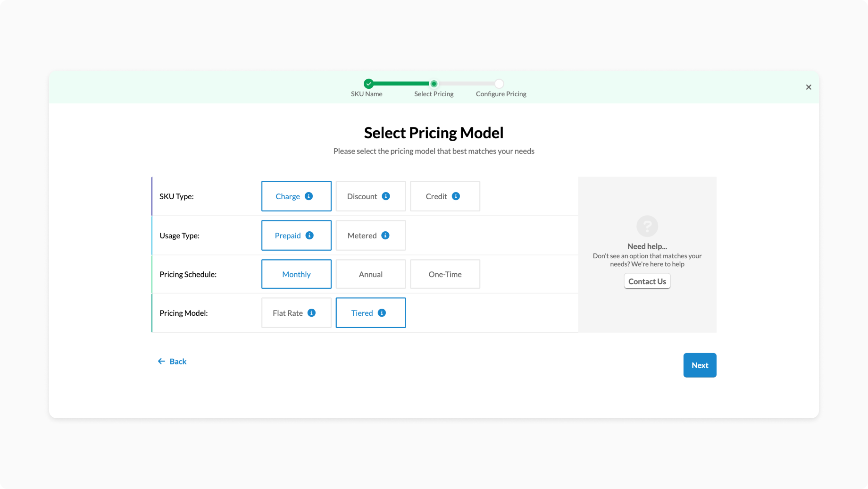Click the Contact Us button
Viewport: 868px width, 489px height.
(647, 281)
